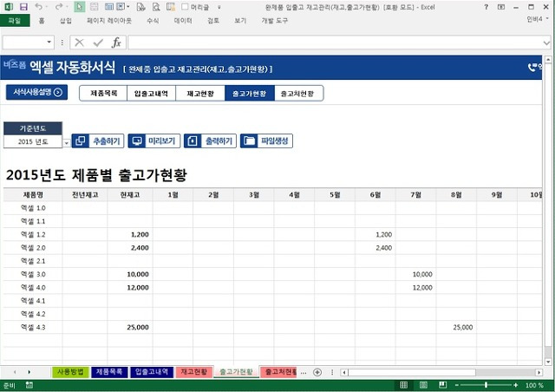Click the quick print document icon
555x392 pixels.
[140, 7]
